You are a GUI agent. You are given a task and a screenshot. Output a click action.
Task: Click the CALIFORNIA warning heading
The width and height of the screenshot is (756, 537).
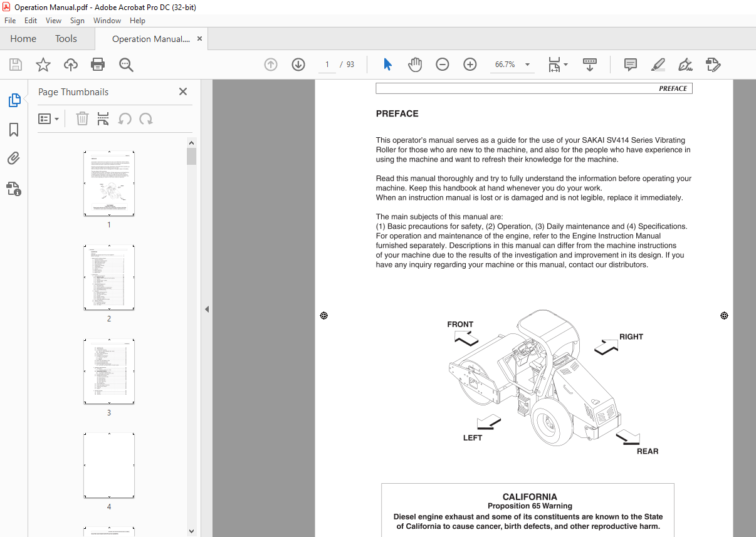coord(530,497)
